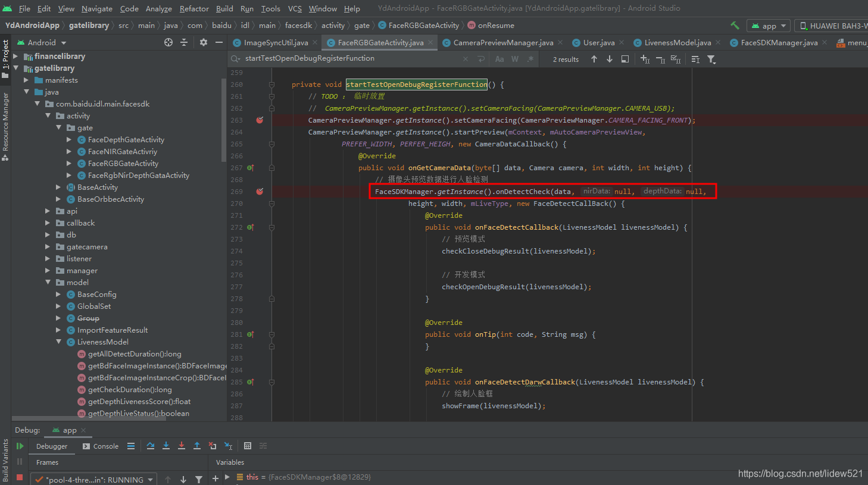This screenshot has height=485, width=868.
Task: Click the Build hammer icon in toolbar
Action: [735, 26]
